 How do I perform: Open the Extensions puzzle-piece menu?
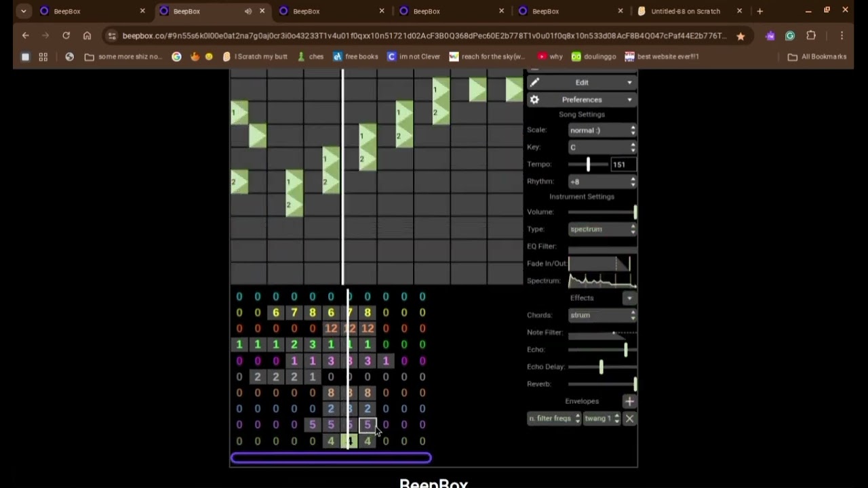[x=811, y=36]
